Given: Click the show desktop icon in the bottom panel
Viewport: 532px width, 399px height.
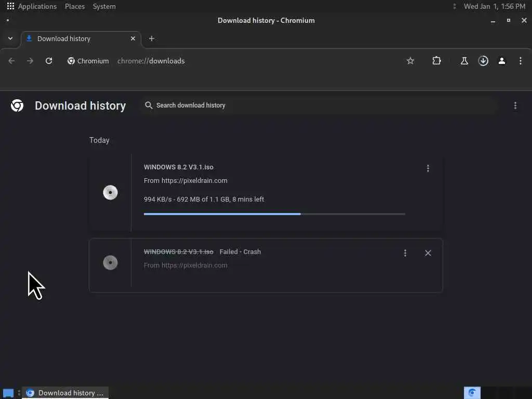Looking at the screenshot, I should (x=8, y=393).
